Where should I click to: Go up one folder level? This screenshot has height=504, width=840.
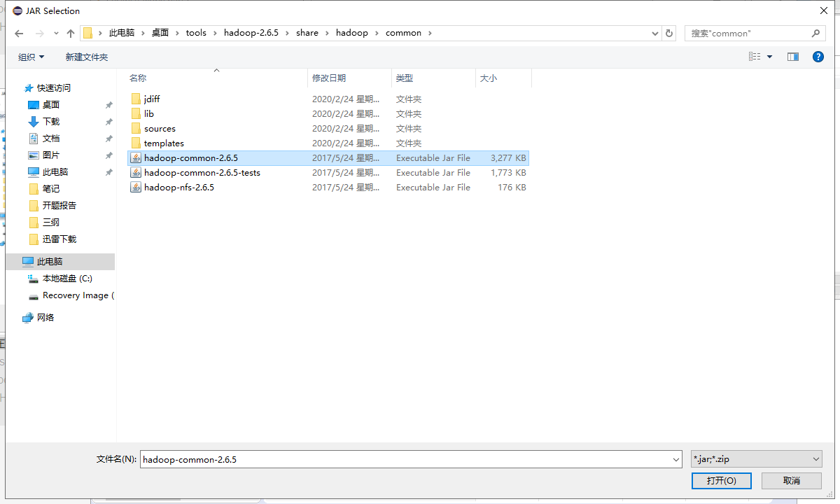71,33
